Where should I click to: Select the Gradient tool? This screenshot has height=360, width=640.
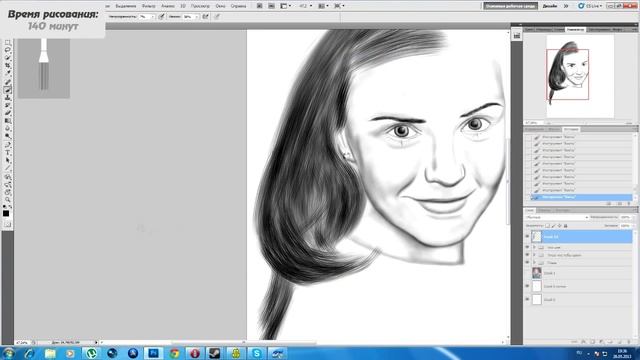(x=7, y=120)
